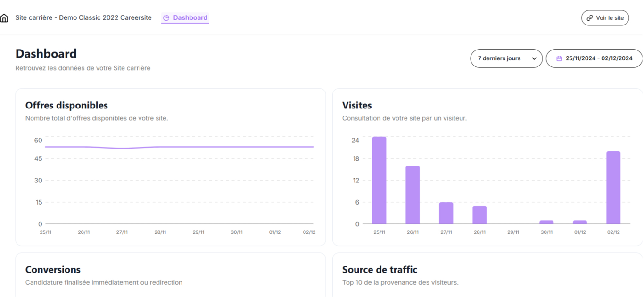
Task: Expand the period chevron arrow
Action: pyautogui.click(x=534, y=59)
